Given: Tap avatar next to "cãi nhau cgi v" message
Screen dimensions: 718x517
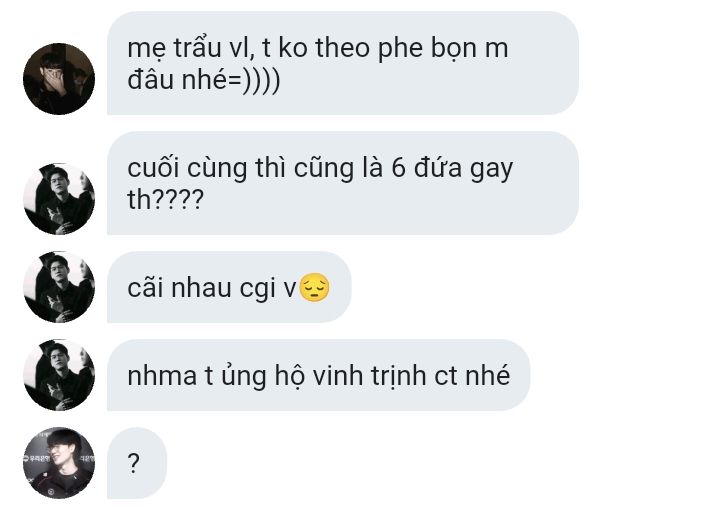Looking at the screenshot, I should pyautogui.click(x=59, y=287).
